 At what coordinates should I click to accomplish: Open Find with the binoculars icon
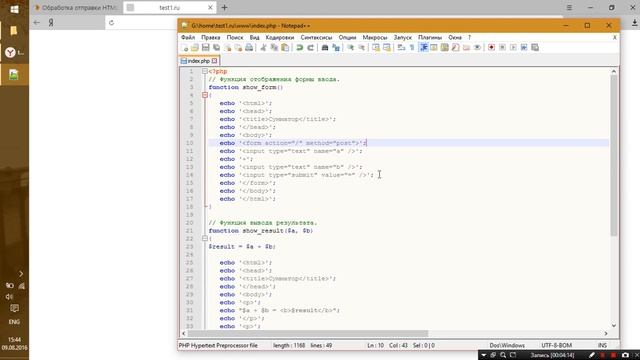click(x=325, y=48)
